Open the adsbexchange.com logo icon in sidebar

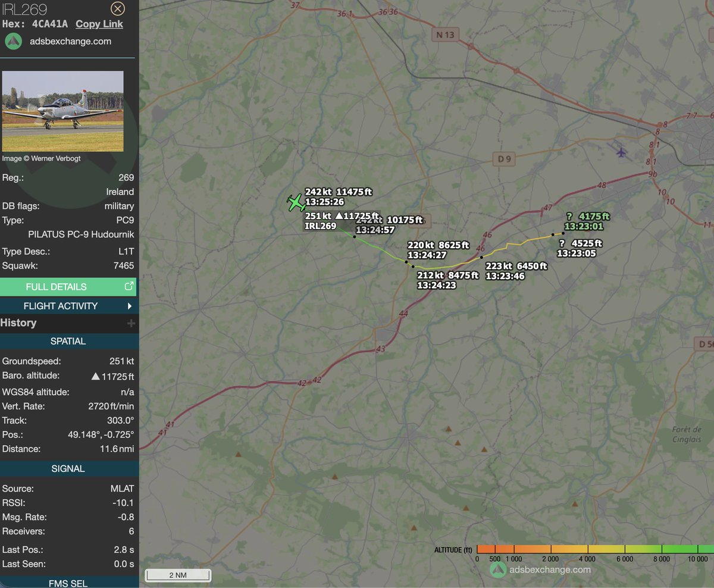click(13, 42)
